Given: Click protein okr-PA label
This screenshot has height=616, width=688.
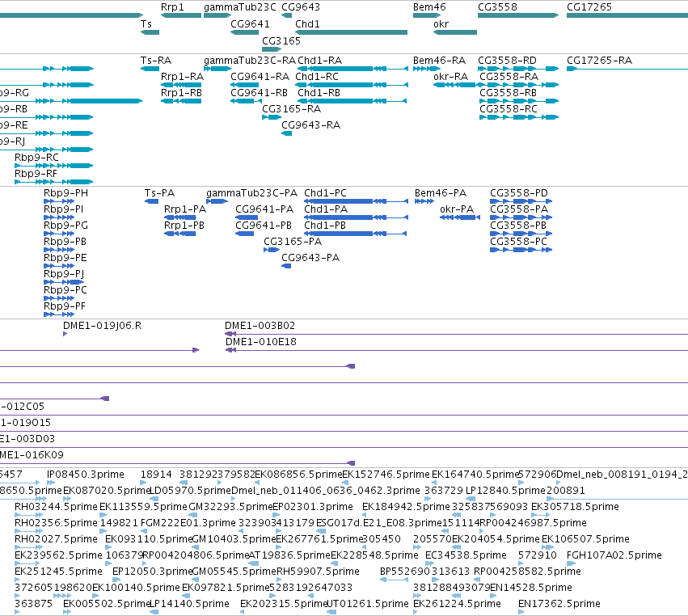Looking at the screenshot, I should coord(456,209).
